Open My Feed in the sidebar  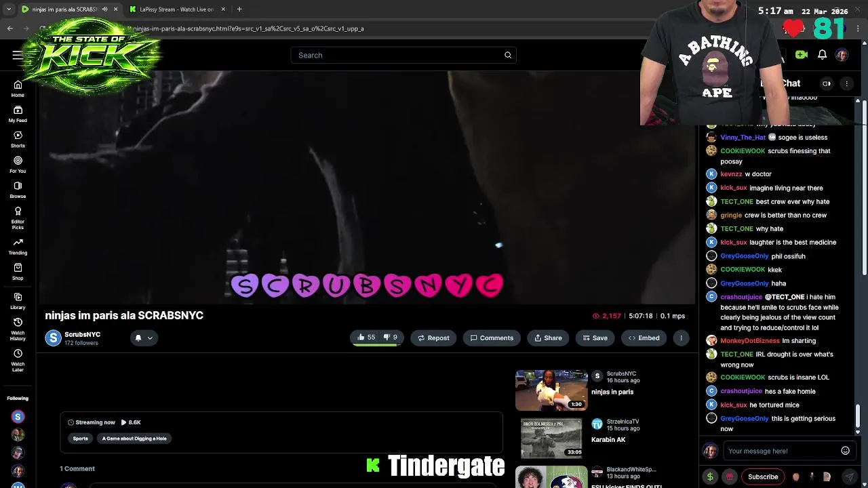pyautogui.click(x=18, y=114)
